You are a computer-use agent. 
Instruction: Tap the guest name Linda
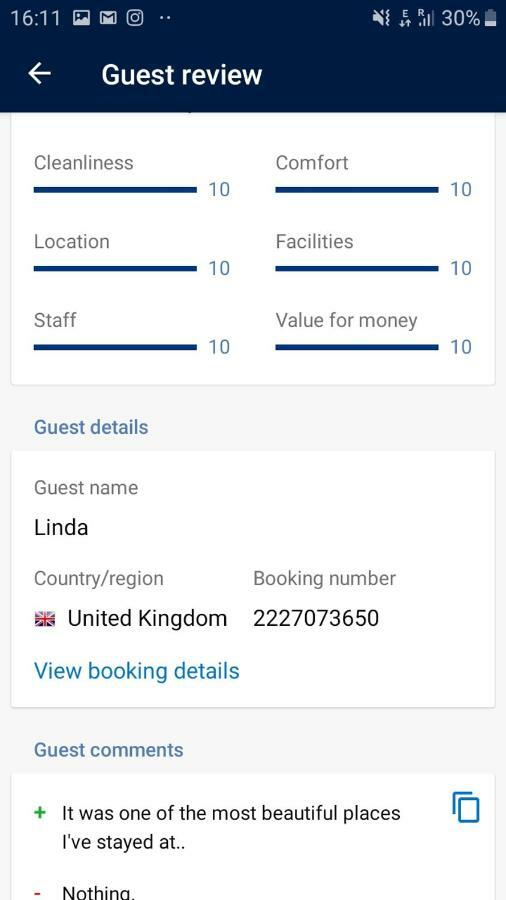pyautogui.click(x=61, y=527)
